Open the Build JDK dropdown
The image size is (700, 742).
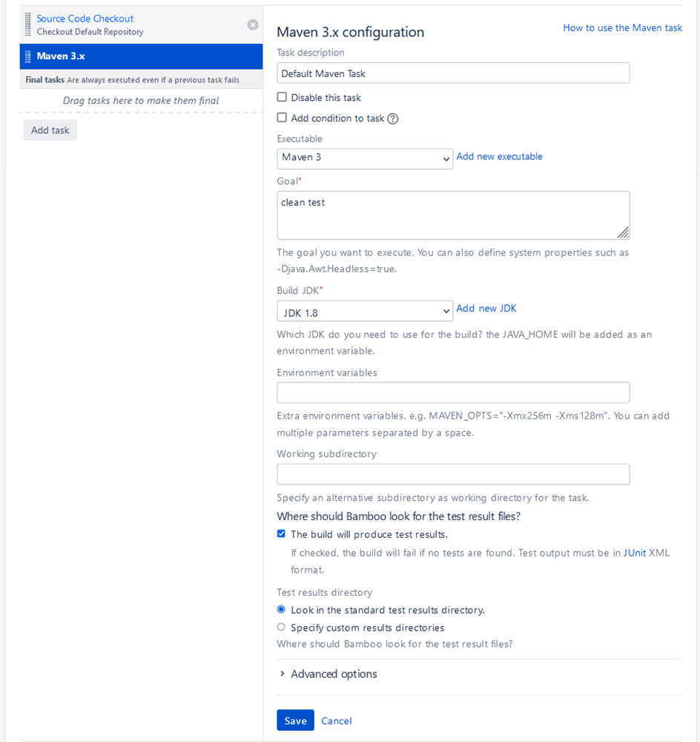point(364,311)
